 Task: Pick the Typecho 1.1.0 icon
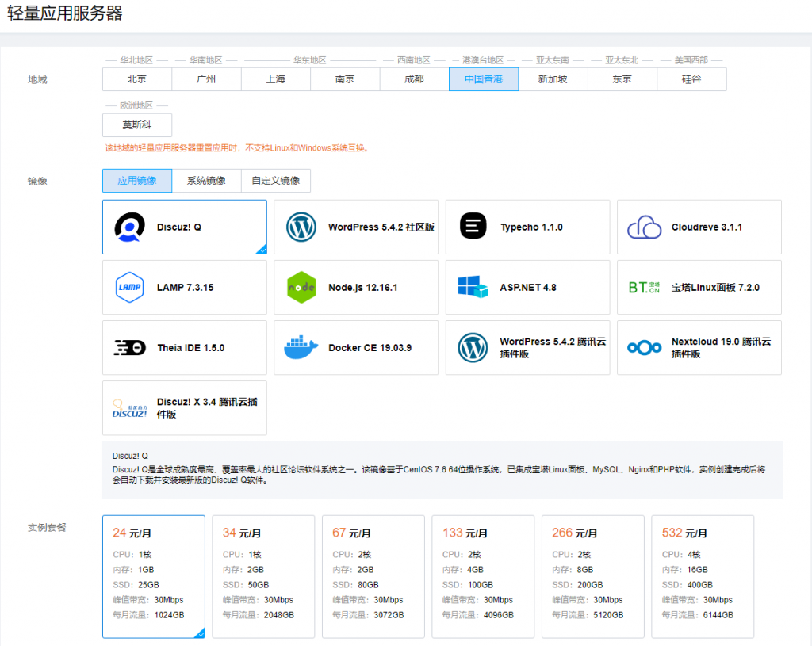(473, 227)
